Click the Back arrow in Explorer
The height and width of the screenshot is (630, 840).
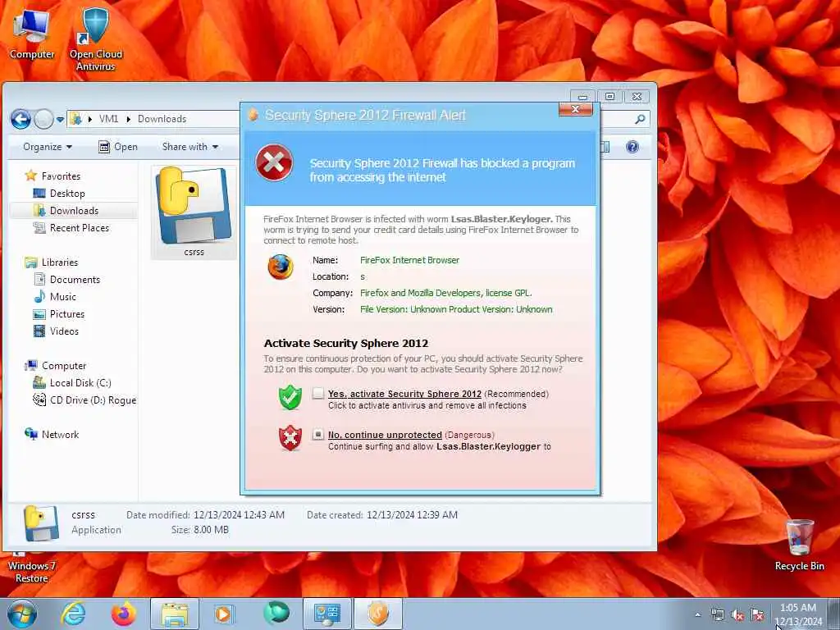(21, 119)
